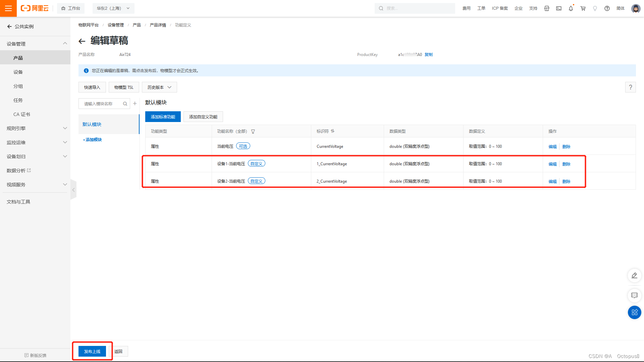The image size is (644, 362).
Task: Open the notifications bell
Action: coord(571,8)
